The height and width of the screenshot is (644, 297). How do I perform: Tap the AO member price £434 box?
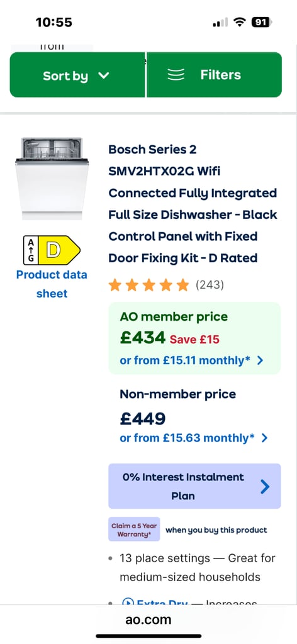coord(194,338)
